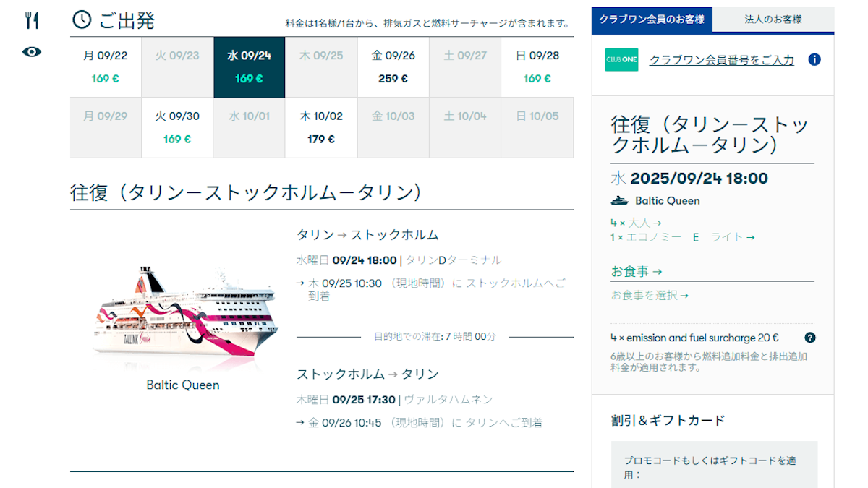Click the お食事を選択 link

point(650,295)
